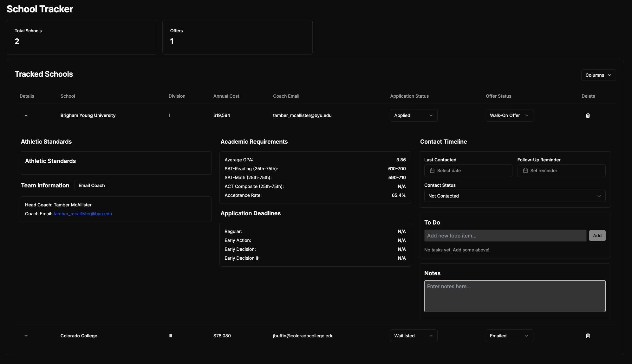
Task: Pick Last Contacted date via calendar icon
Action: tap(432, 171)
